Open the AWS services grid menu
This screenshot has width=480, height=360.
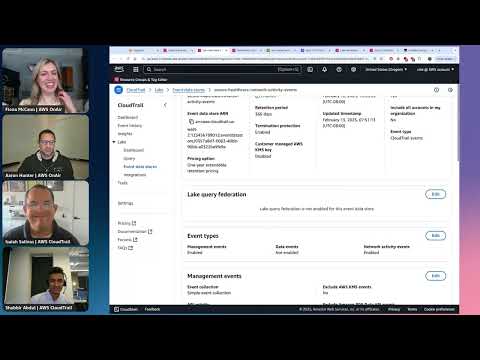coord(136,69)
